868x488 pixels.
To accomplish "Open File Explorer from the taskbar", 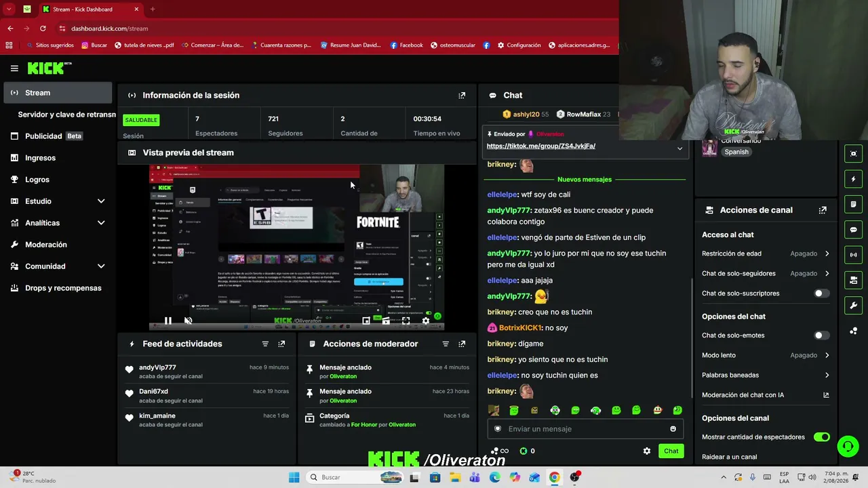I will (455, 477).
